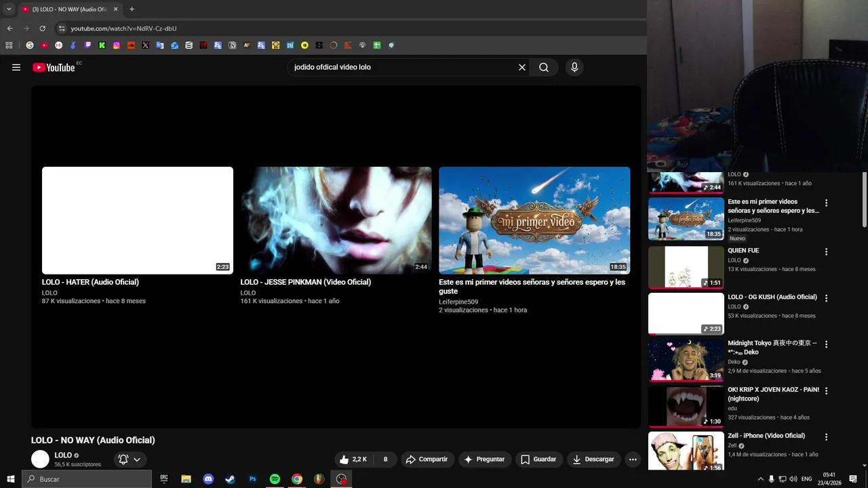
Task: Open Epic Games Launcher from taskbar
Action: pos(164,479)
